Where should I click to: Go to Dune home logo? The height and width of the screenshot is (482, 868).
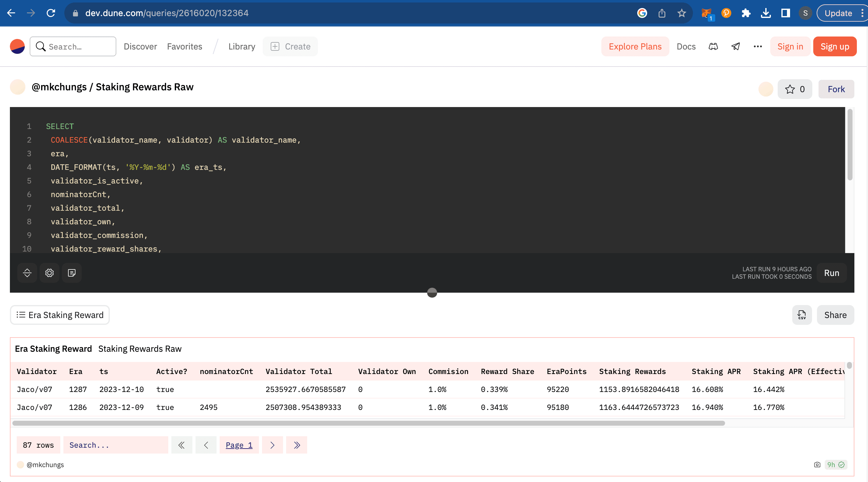pyautogui.click(x=17, y=46)
